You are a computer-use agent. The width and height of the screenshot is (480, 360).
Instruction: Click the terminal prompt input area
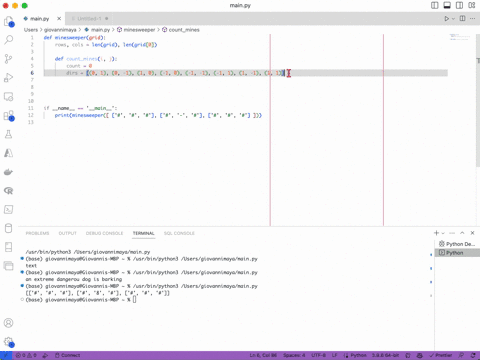(134, 300)
